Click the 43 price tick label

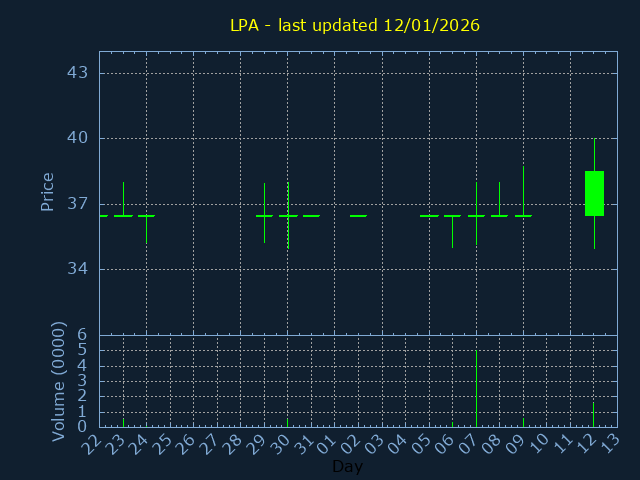pyautogui.click(x=78, y=73)
